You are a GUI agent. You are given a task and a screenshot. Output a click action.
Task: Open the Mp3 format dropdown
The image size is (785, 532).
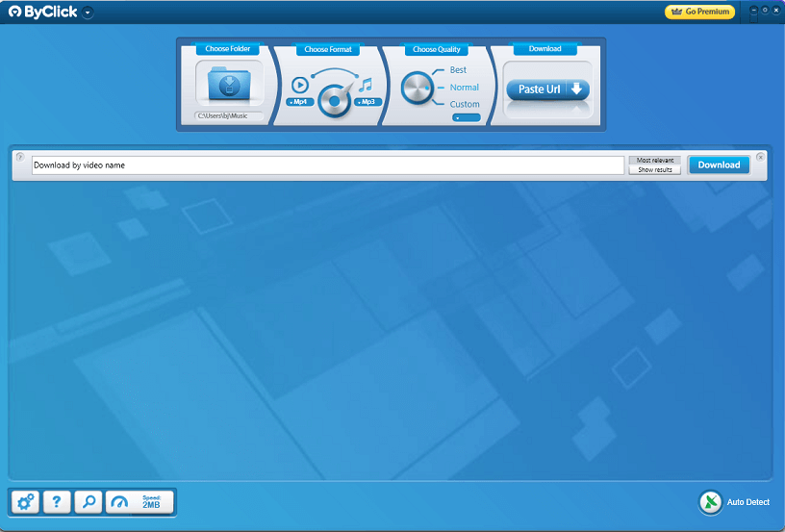[367, 102]
